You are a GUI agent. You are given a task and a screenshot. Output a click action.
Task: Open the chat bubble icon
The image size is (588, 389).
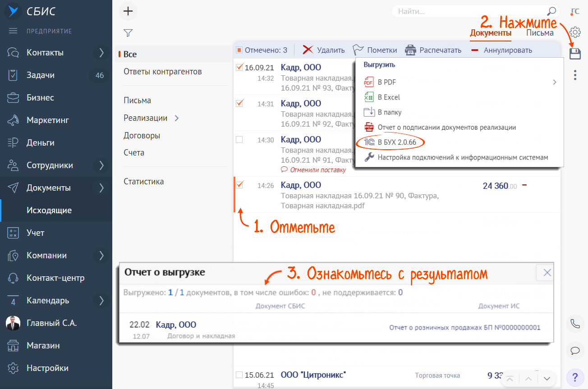pos(575,350)
